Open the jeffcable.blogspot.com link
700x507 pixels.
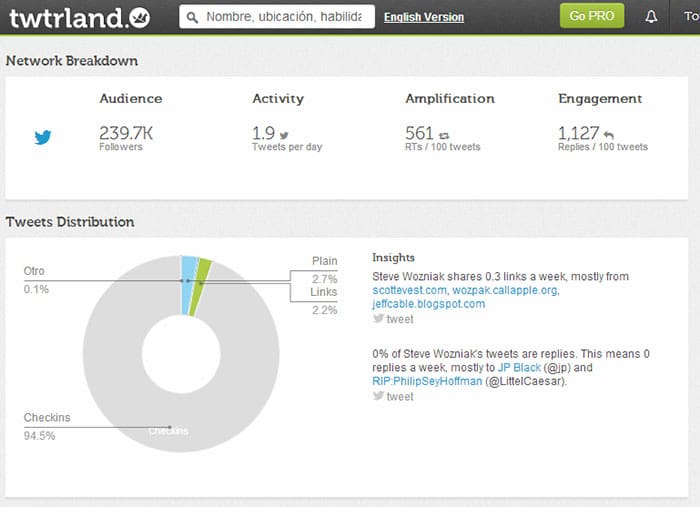pos(429,304)
